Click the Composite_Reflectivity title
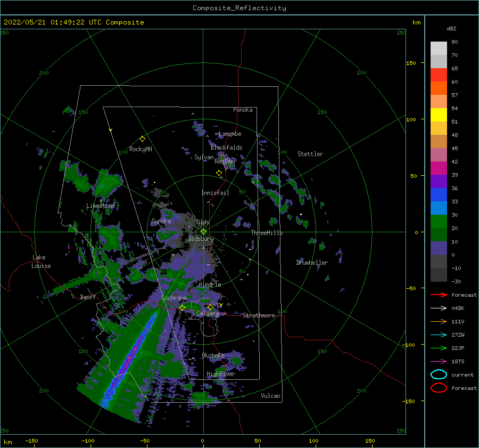The image size is (479, 448). pyautogui.click(x=240, y=8)
